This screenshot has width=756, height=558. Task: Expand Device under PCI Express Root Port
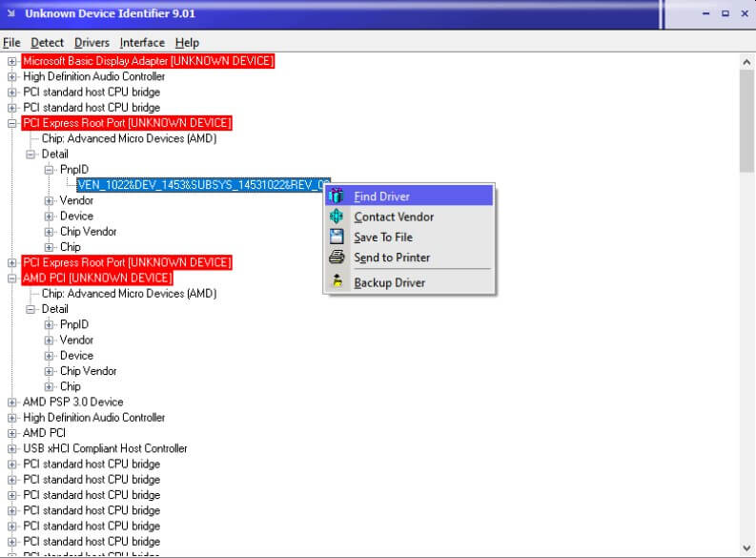(x=49, y=217)
